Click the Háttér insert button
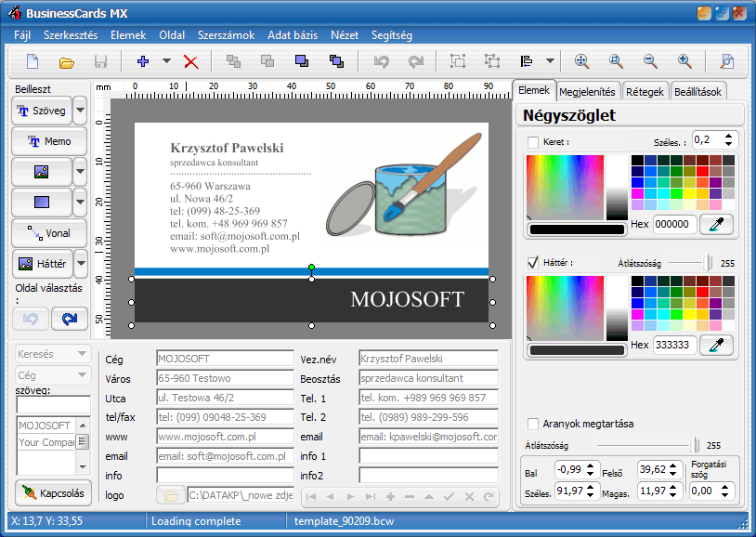Viewport: 756px width, 537px height. 42,264
